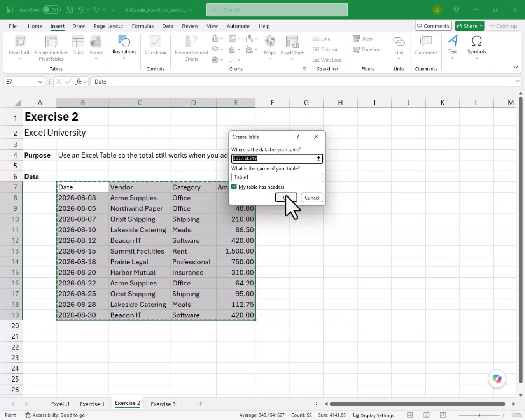This screenshot has height=420, width=525.
Task: Click the JL account avatar
Action: (x=437, y=10)
